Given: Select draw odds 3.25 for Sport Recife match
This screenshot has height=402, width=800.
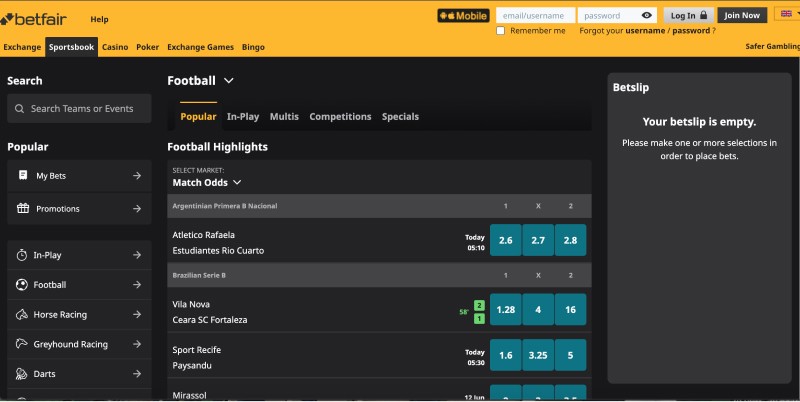Looking at the screenshot, I should 538,355.
